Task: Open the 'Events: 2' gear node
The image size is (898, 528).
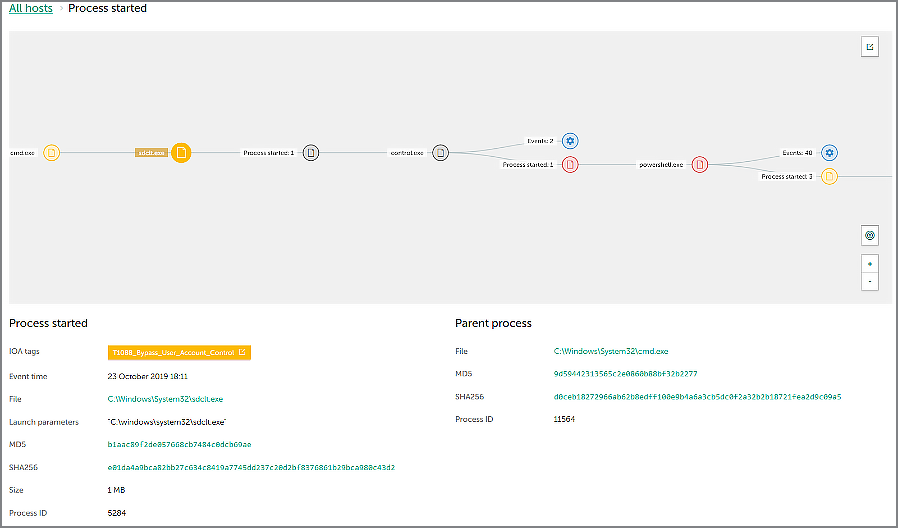Action: point(570,141)
